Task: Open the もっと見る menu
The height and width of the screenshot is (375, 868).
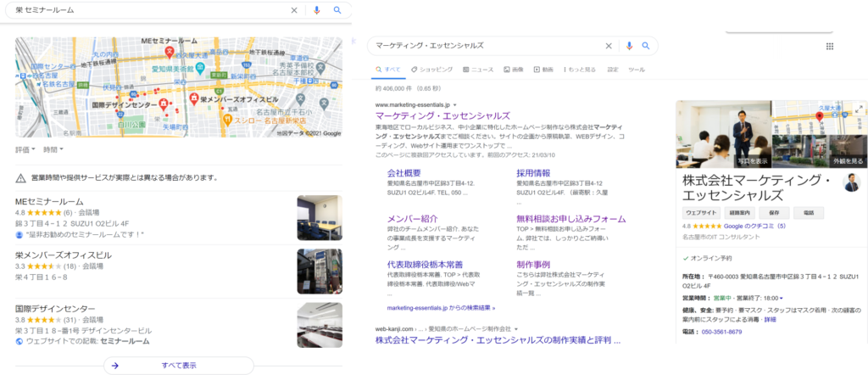Action: point(579,70)
